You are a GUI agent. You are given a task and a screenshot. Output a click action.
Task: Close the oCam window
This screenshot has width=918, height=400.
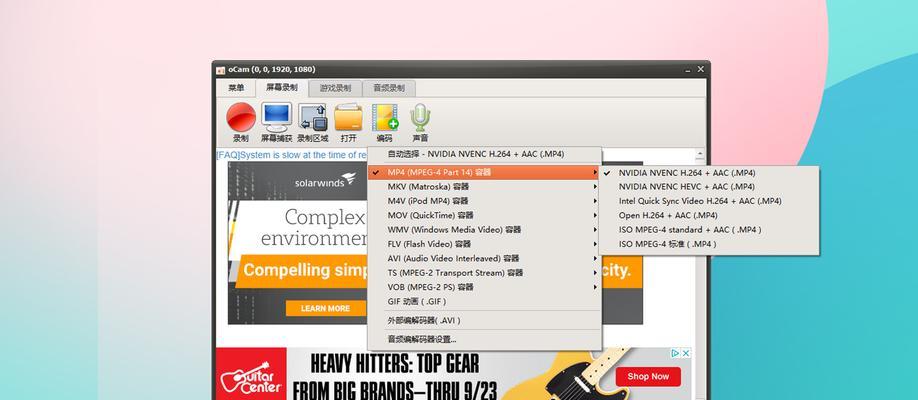(x=700, y=70)
